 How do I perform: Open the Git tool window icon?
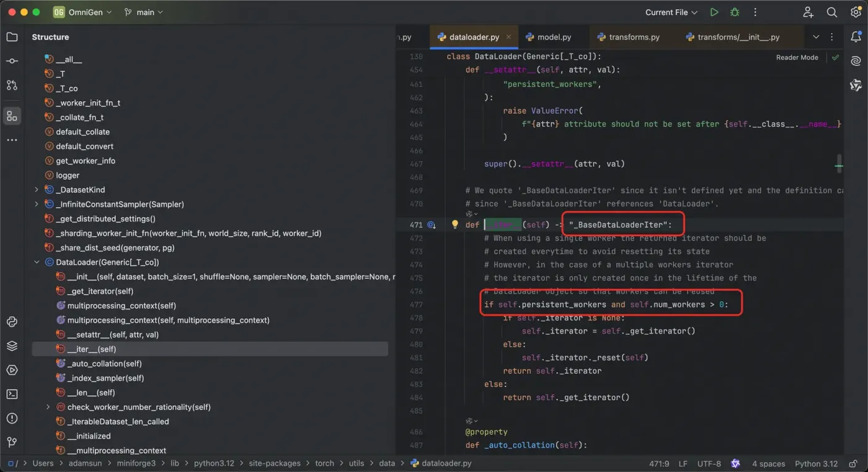pyautogui.click(x=12, y=442)
